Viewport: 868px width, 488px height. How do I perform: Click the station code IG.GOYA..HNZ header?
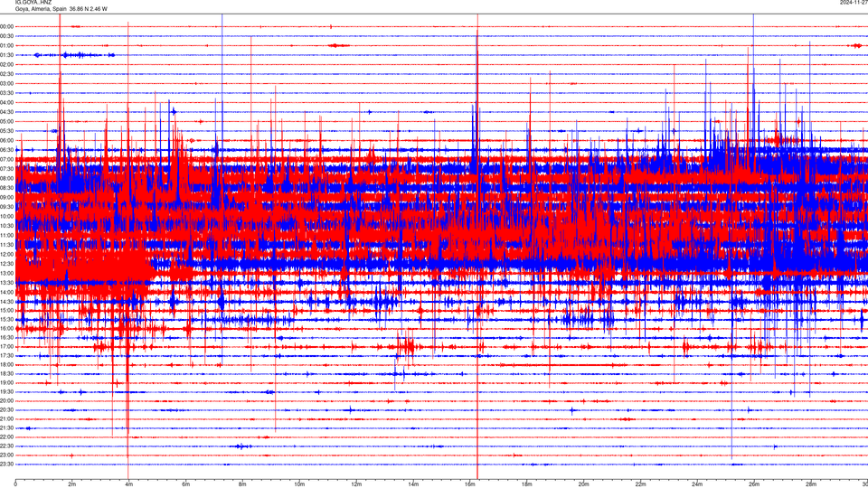pos(33,2)
